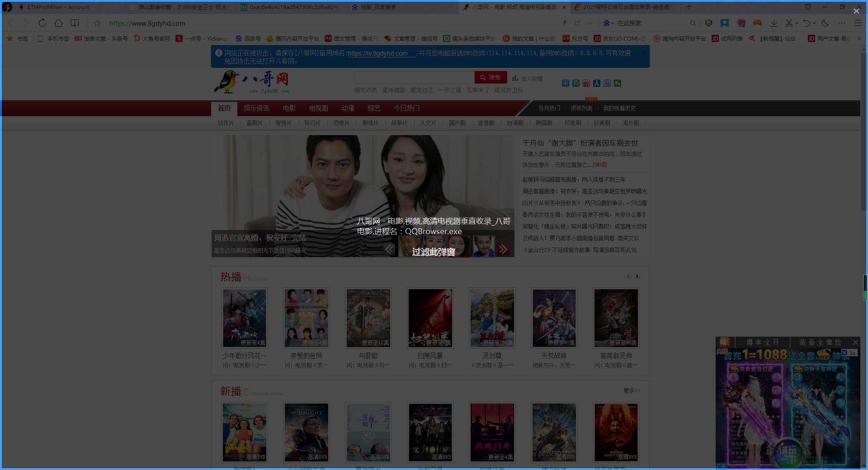868x470 pixels.
Task: Click the 八哥网 bird logo
Action: tap(251, 81)
